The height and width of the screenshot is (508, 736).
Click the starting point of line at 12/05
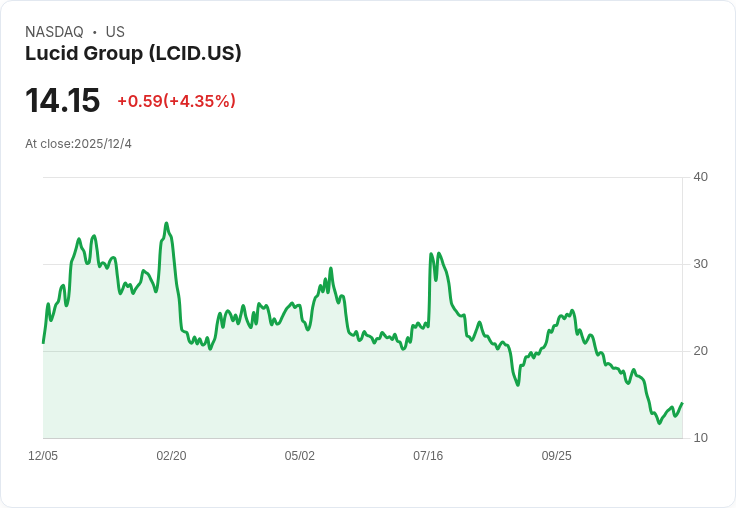tap(43, 343)
